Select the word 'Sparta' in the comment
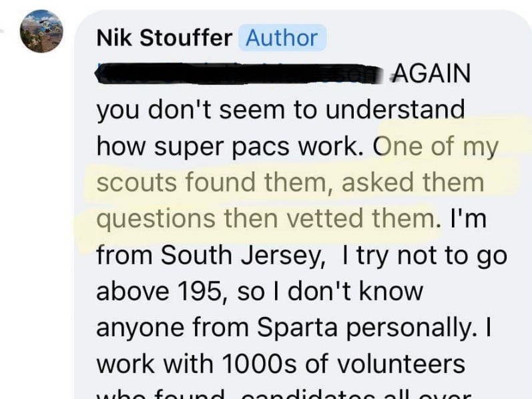Viewport: 532px width, 399px height. pyautogui.click(x=297, y=328)
